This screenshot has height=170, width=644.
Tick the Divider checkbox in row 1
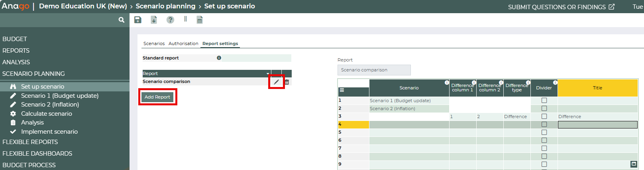click(x=544, y=101)
